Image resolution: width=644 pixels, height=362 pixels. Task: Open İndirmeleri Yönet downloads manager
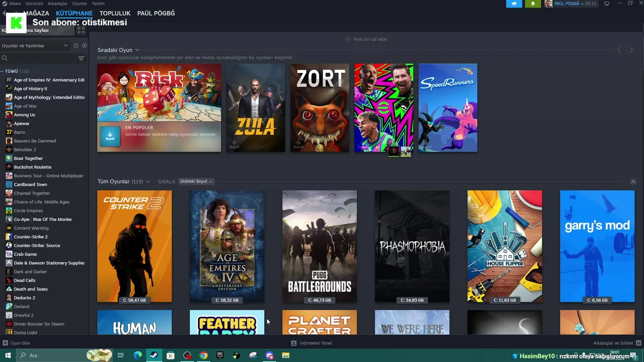311,343
